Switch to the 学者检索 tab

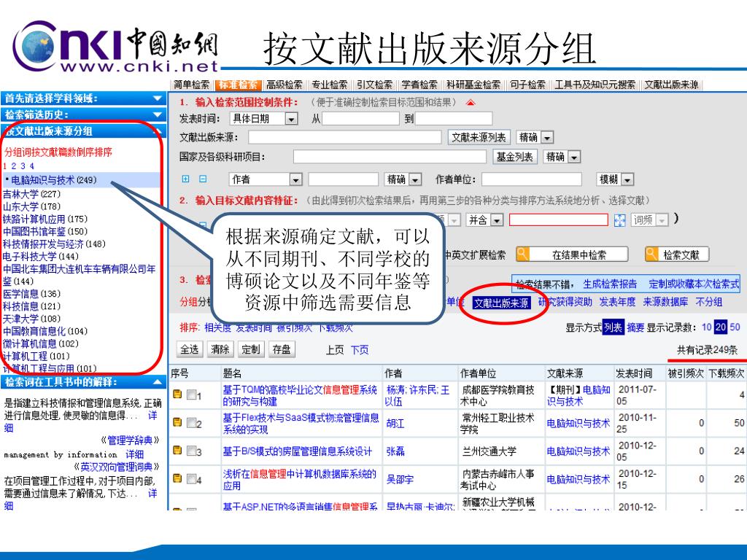(x=419, y=85)
